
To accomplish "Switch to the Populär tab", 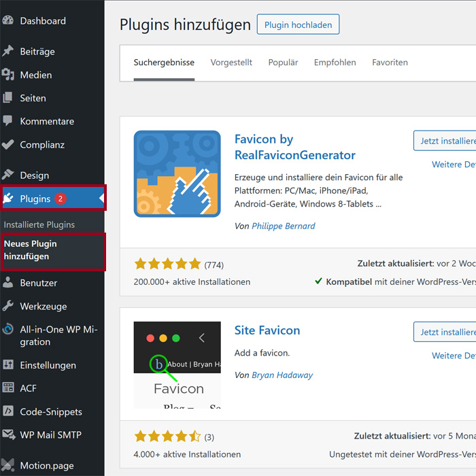I will click(x=283, y=63).
